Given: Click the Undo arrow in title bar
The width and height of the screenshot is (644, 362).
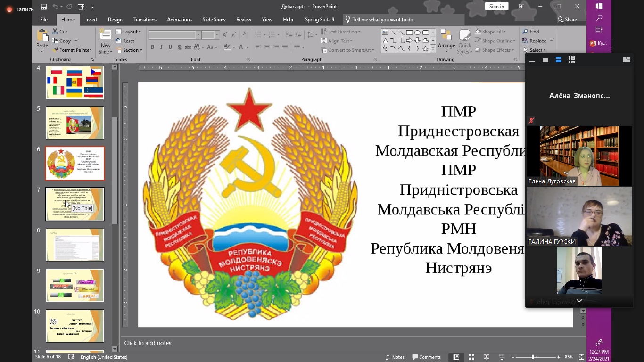Looking at the screenshot, I should (55, 7).
